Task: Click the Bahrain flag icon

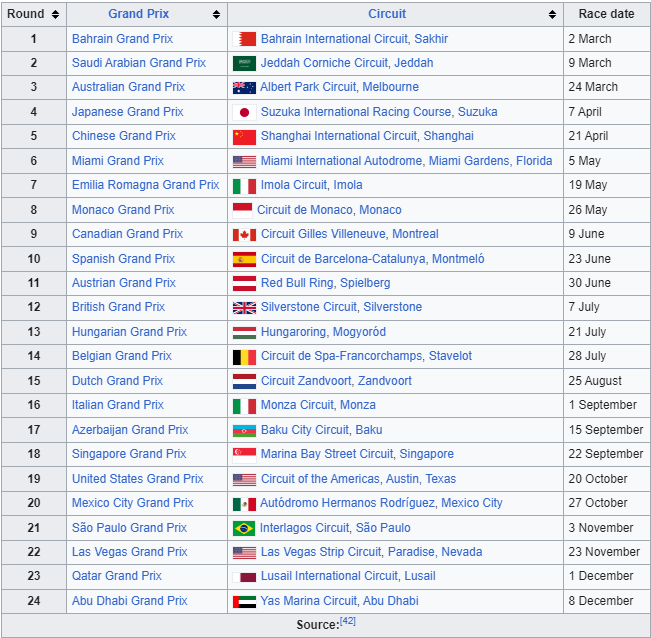Action: [244, 39]
